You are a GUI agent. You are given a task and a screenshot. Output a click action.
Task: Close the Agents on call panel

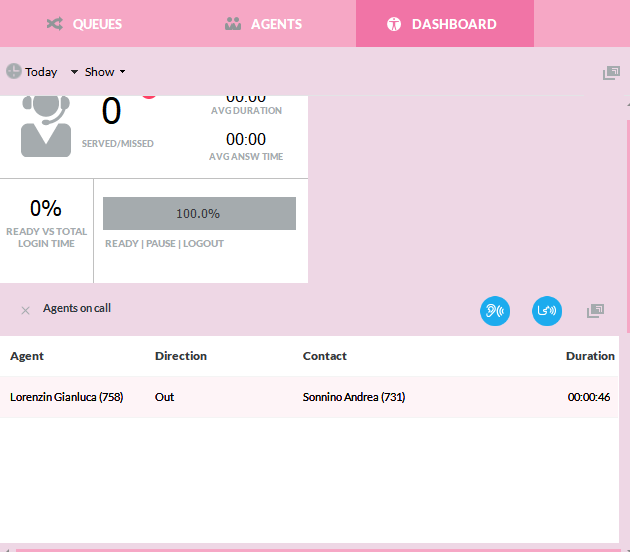pos(25,311)
